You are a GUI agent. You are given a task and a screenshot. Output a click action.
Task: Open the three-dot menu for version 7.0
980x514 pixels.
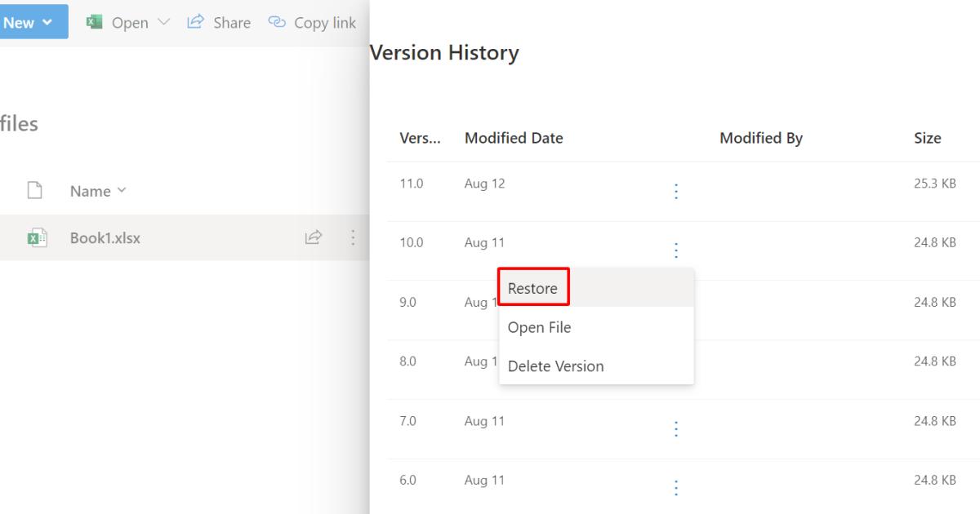tap(675, 429)
